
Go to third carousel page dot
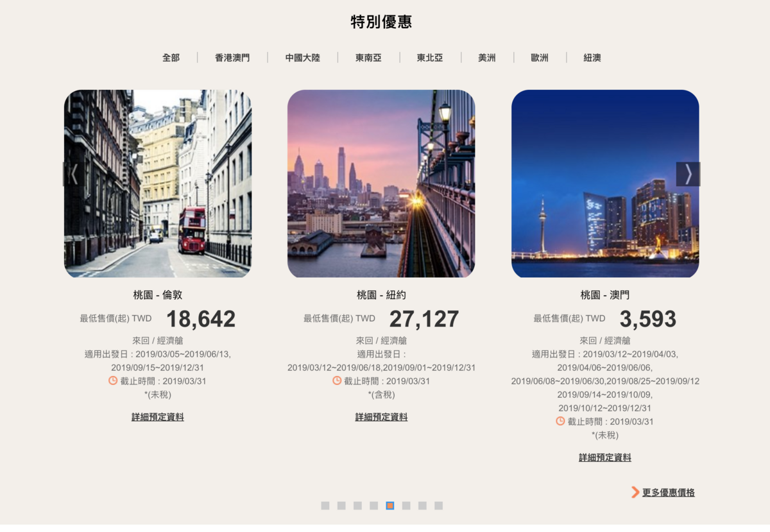357,506
